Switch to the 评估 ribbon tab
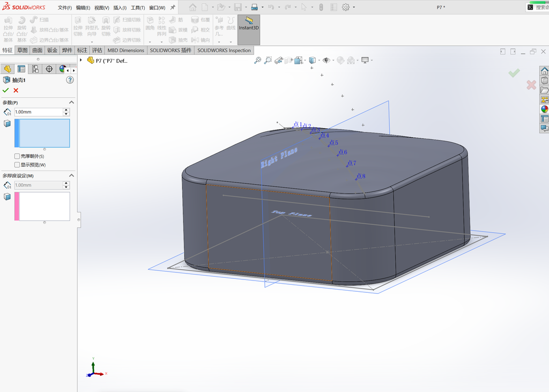This screenshot has width=549, height=392. (x=97, y=50)
